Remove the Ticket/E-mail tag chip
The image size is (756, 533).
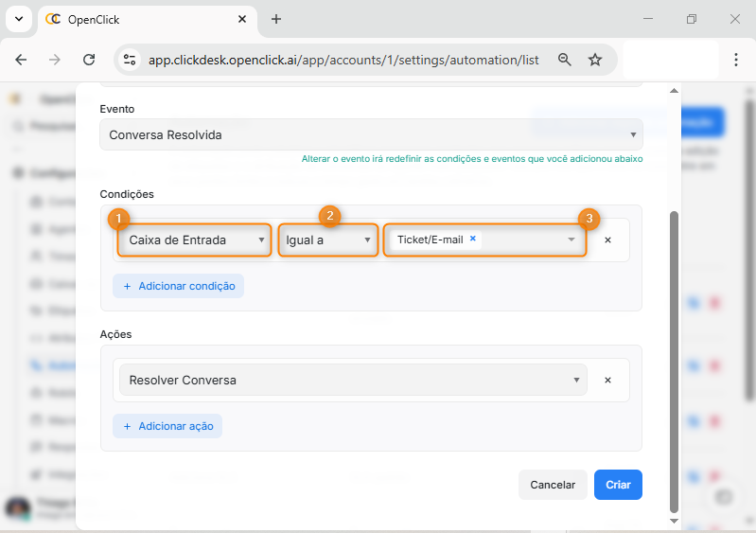472,240
